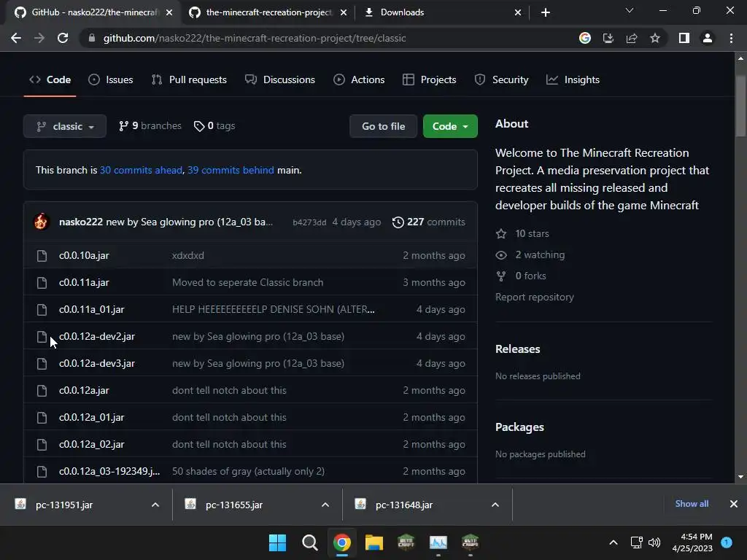Open file c0.0.11a_01.jar
This screenshot has width=747, height=560.
(x=91, y=309)
